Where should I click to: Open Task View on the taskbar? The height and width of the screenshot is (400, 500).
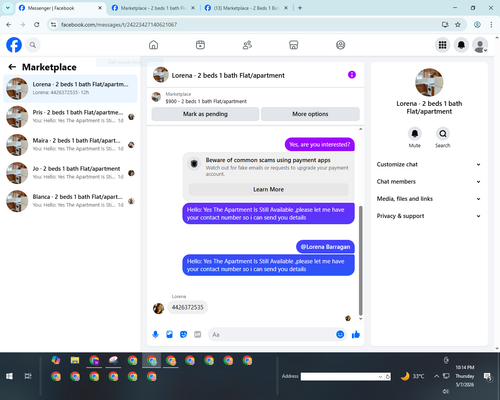[28, 376]
